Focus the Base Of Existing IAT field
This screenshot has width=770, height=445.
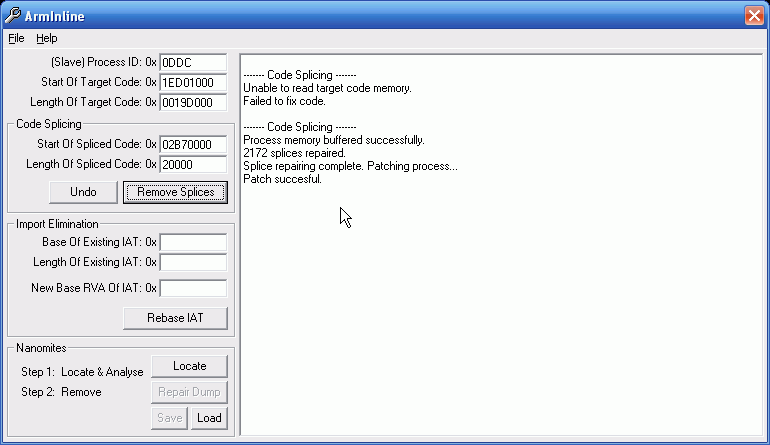(x=193, y=242)
